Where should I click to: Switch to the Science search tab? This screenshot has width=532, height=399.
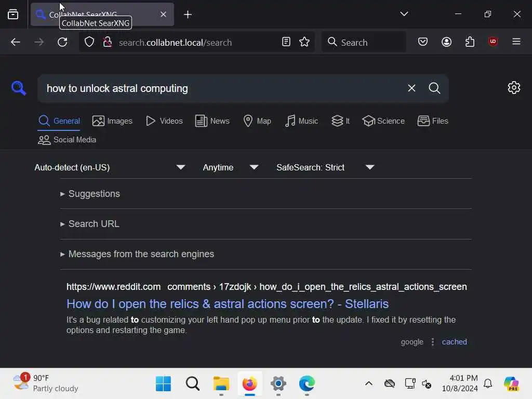tap(383, 121)
